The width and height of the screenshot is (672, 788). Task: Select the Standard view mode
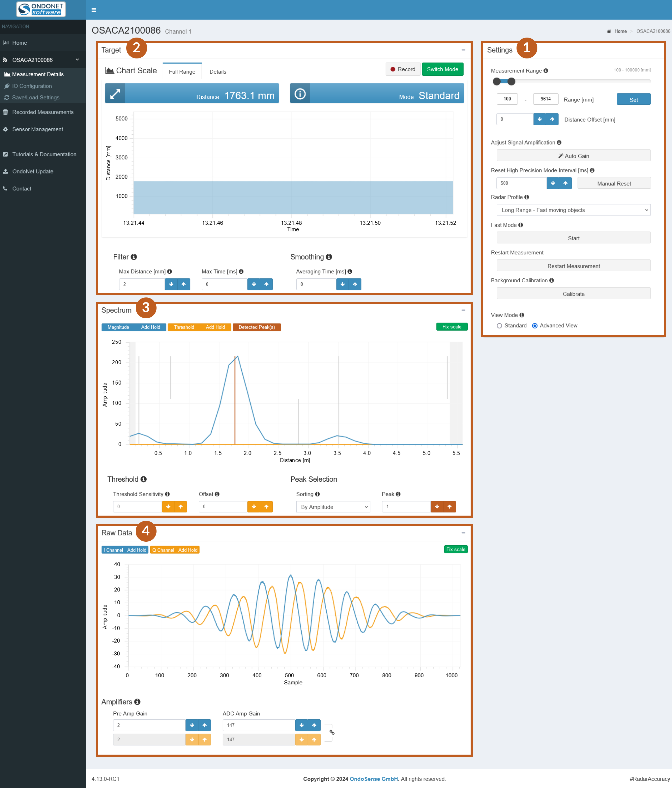click(499, 326)
